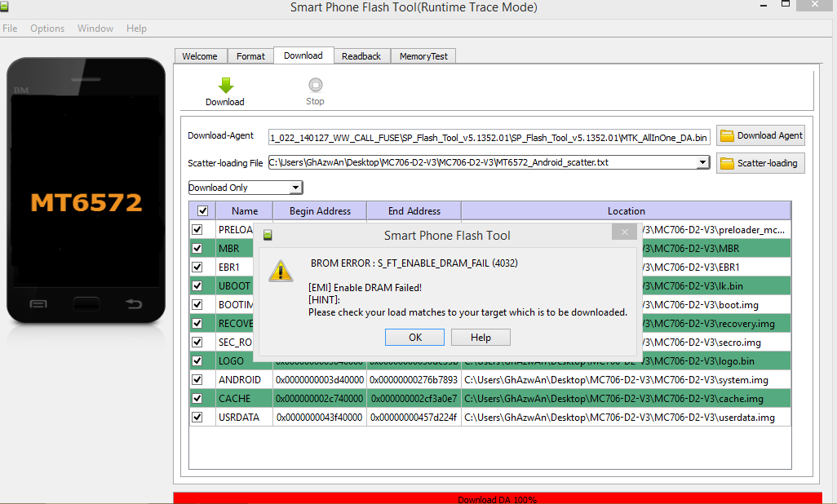Click the ANDROID partition name cell
Screen dimensions: 837x504
tap(245, 379)
